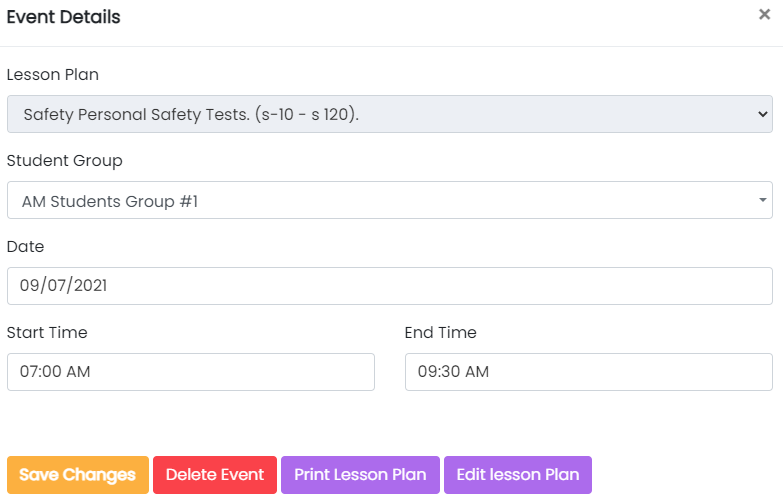Click the End Time label
The image size is (783, 502).
[x=440, y=332]
